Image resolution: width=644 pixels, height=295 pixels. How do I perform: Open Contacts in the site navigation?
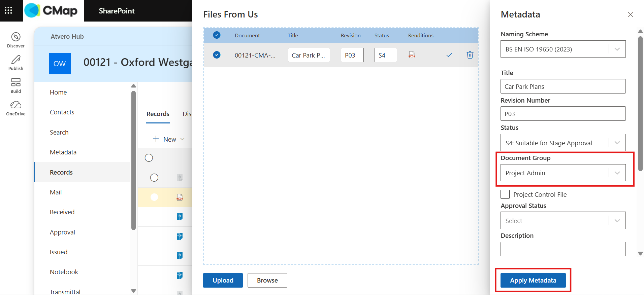coord(62,112)
